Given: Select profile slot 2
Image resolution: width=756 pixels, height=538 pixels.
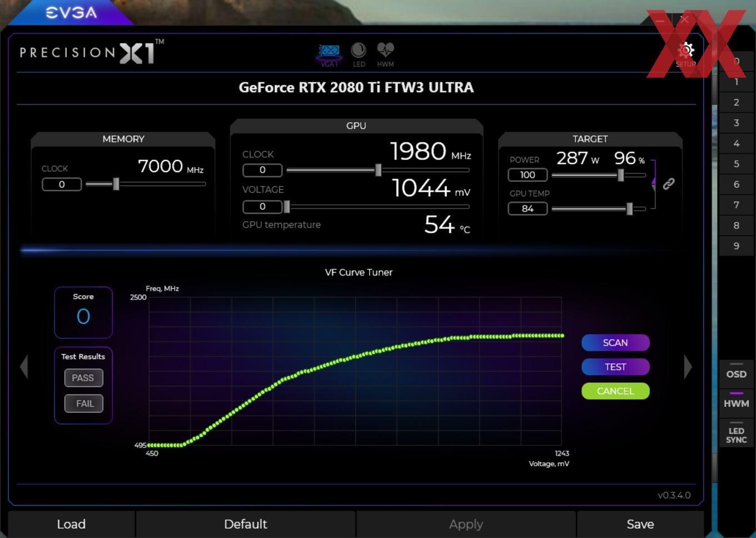Looking at the screenshot, I should click(737, 102).
